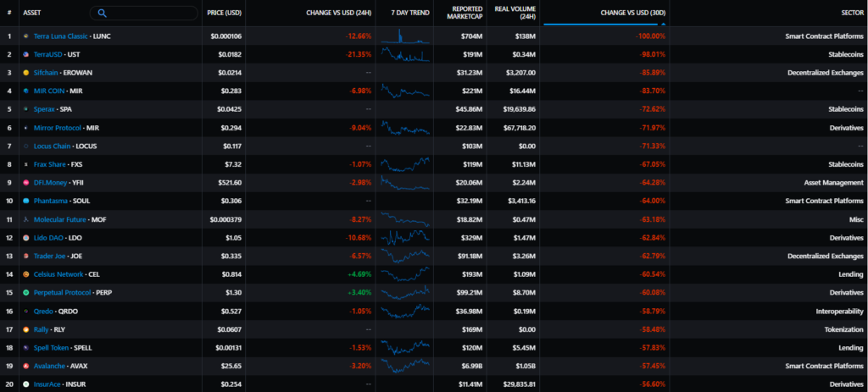The width and height of the screenshot is (868, 392).
Task: Click the Spell Token coin icon
Action: coord(26,348)
